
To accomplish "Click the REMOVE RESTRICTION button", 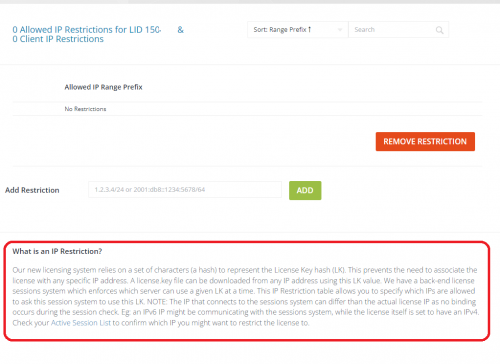I will (x=425, y=142).
